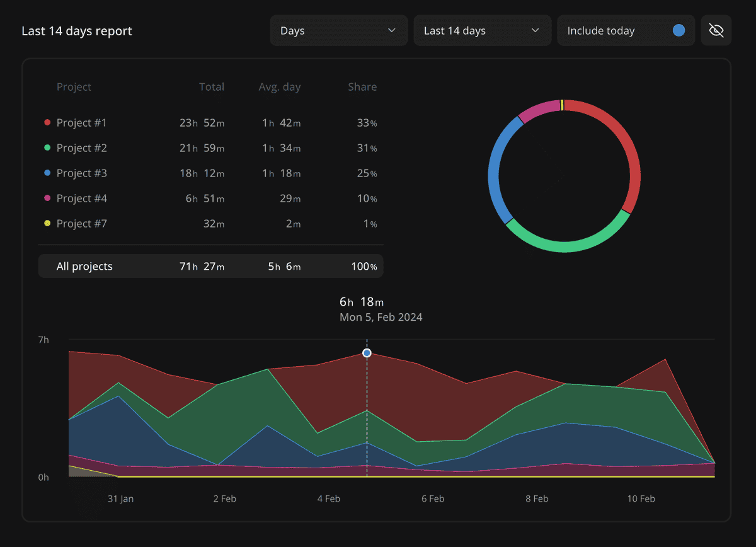The width and height of the screenshot is (756, 547).
Task: Disable the Include today switch
Action: [x=679, y=30]
